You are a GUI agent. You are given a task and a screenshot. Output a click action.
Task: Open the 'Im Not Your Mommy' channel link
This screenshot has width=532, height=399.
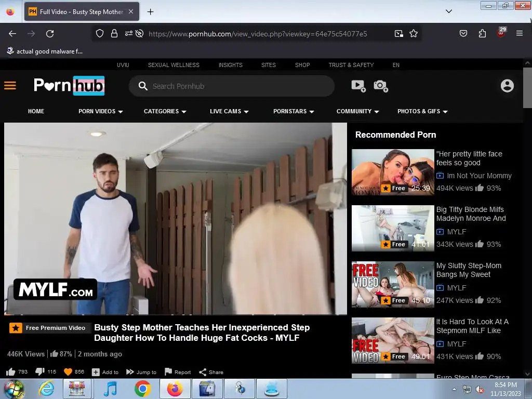479,176
